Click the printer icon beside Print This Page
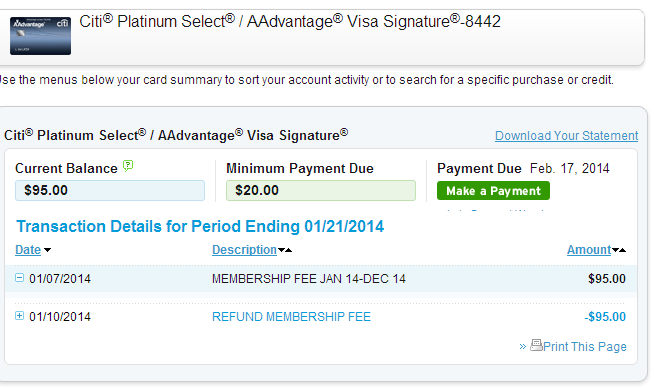 coord(536,345)
